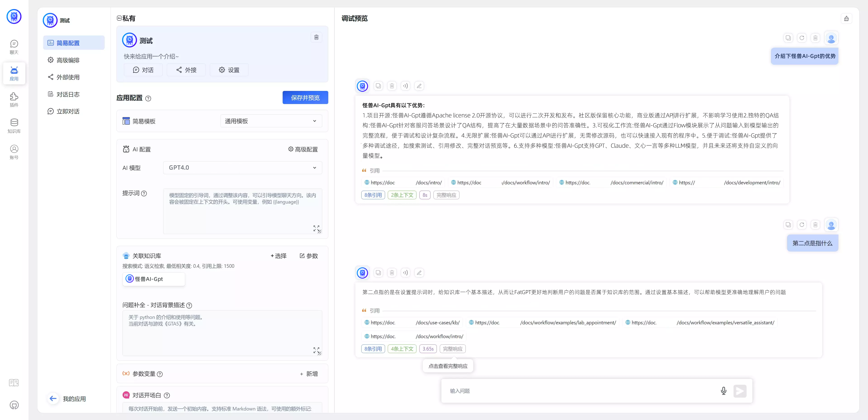Screen dimensions: 868x420
Task: Click the help icon next to 提示词
Action: point(144,193)
